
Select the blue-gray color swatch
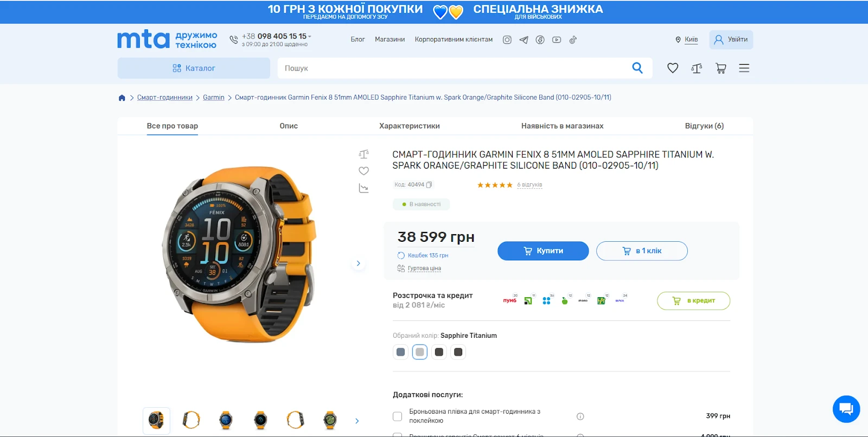coord(400,352)
